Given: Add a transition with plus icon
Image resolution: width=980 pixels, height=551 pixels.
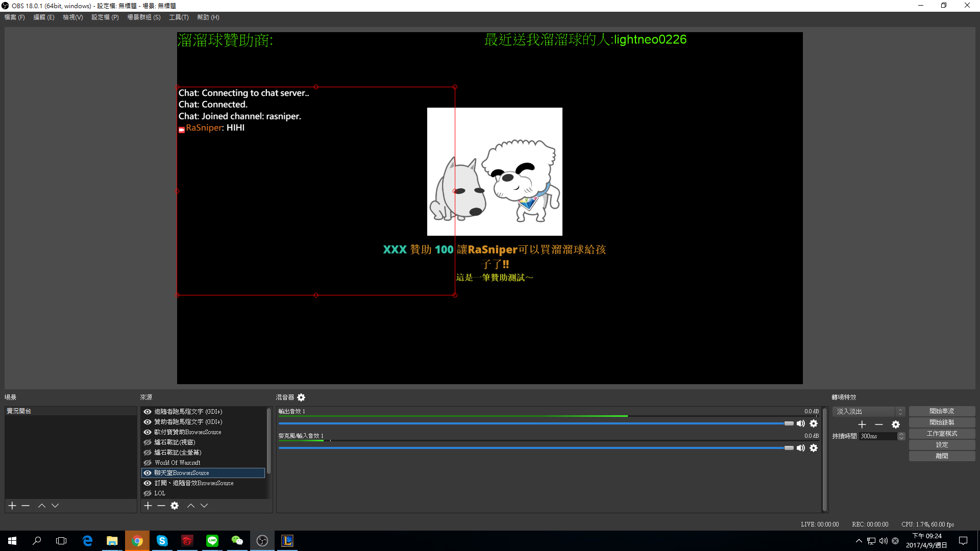Looking at the screenshot, I should pos(862,424).
